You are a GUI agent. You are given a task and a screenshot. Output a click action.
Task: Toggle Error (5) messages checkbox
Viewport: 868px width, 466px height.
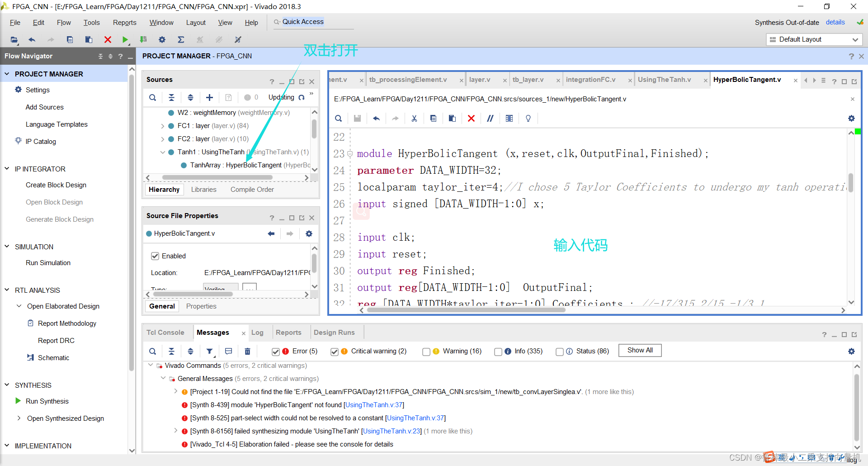click(276, 352)
